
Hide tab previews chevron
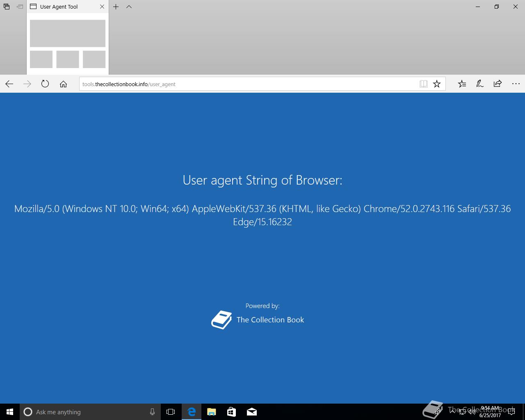pos(129,7)
